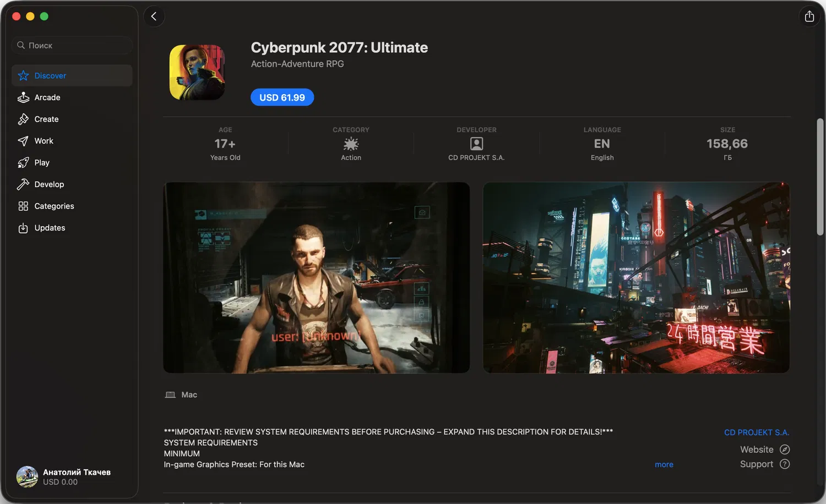This screenshot has height=504, width=826.
Task: Go back using the chevron button
Action: coord(154,17)
